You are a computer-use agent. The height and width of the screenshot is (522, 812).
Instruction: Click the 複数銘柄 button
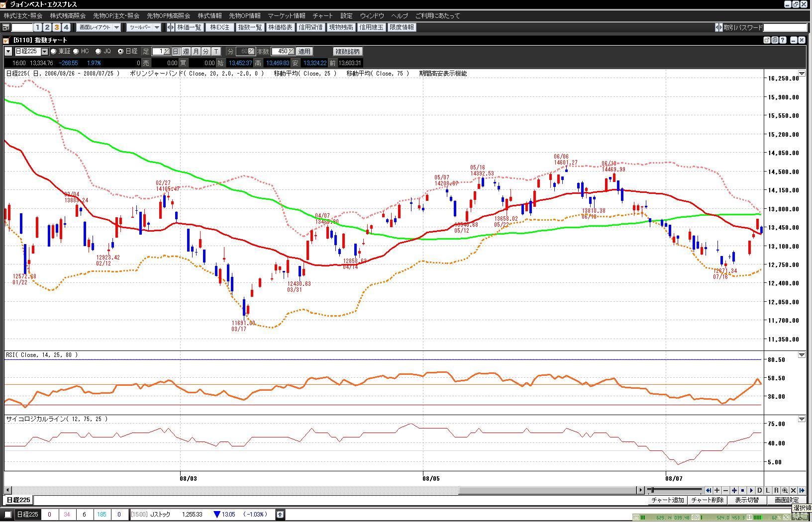347,51
